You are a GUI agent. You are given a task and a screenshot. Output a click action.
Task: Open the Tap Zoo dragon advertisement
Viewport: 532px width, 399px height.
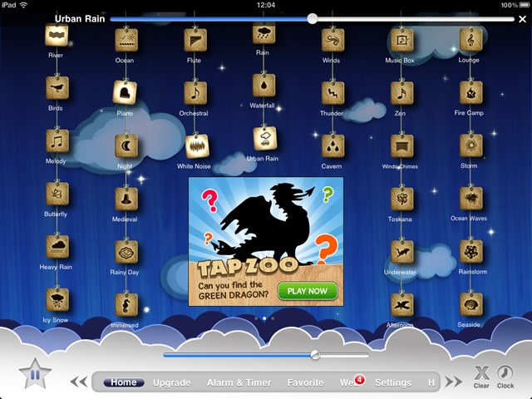pos(266,242)
